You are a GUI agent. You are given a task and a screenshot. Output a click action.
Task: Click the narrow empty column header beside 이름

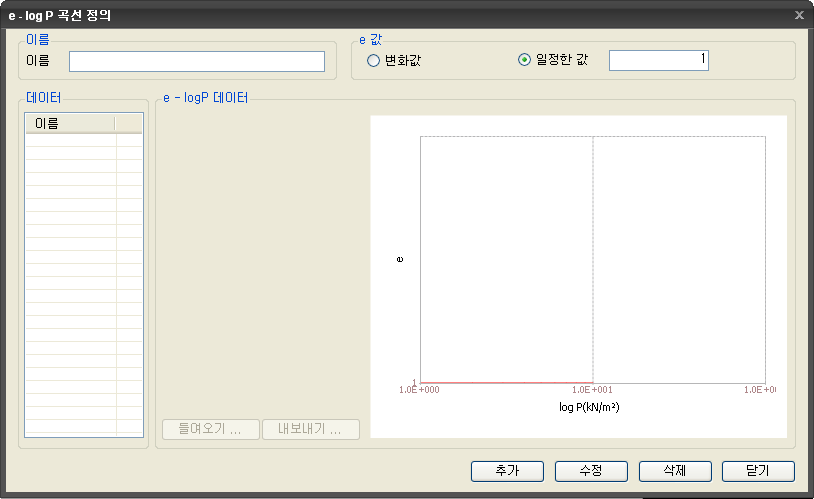[x=128, y=123]
